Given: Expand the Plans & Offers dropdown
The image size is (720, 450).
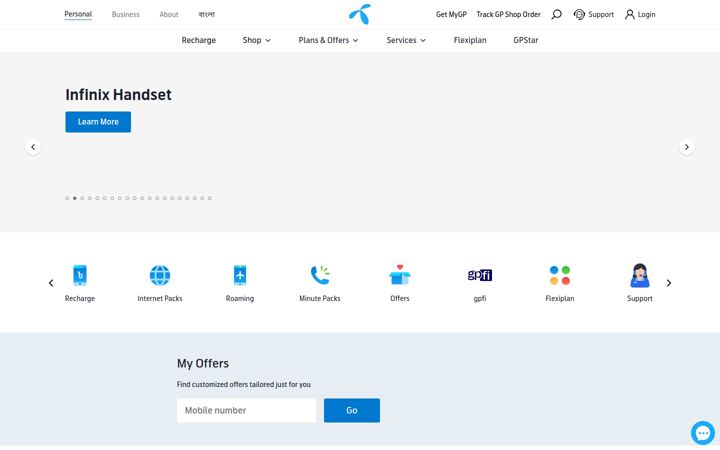Looking at the screenshot, I should point(328,40).
